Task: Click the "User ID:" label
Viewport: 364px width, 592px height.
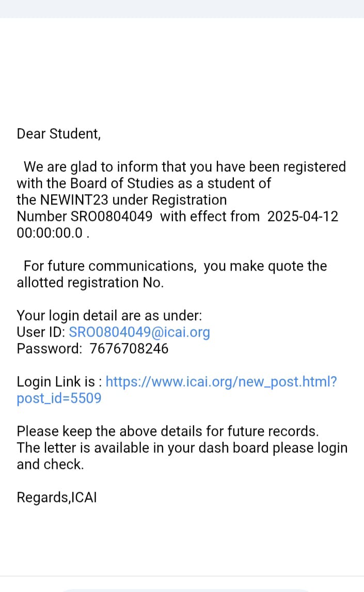Action: tap(41, 332)
